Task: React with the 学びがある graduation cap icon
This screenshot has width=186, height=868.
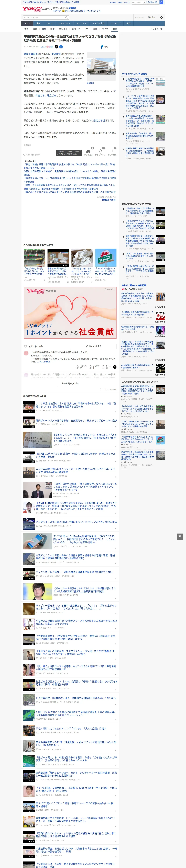Action: click(x=88, y=151)
